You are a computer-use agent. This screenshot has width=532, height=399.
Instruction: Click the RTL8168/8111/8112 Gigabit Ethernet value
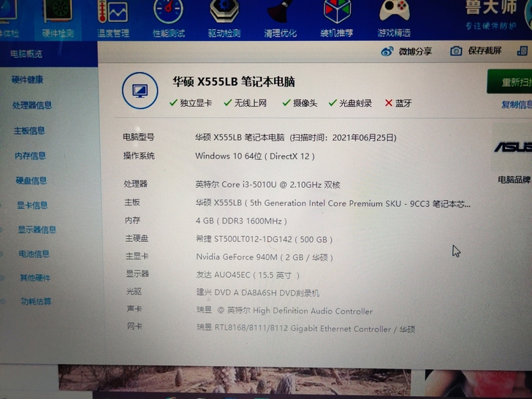click(305, 329)
